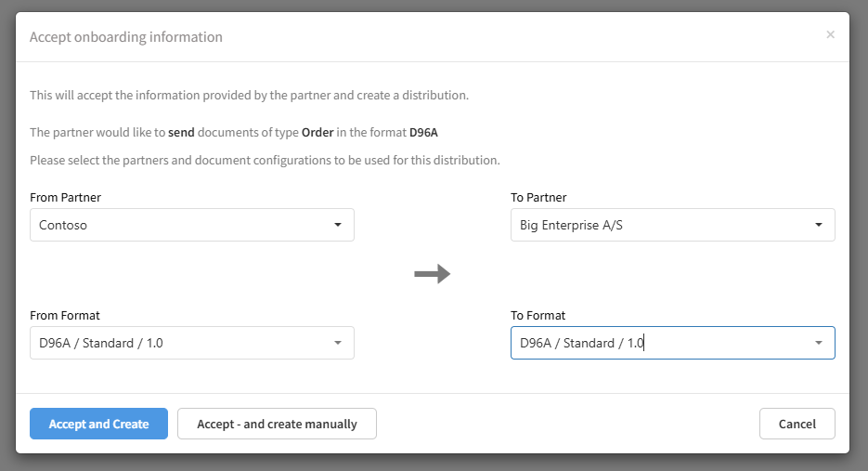
Task: Open the From Partner dropdown showing Contoso
Action: tap(186, 225)
